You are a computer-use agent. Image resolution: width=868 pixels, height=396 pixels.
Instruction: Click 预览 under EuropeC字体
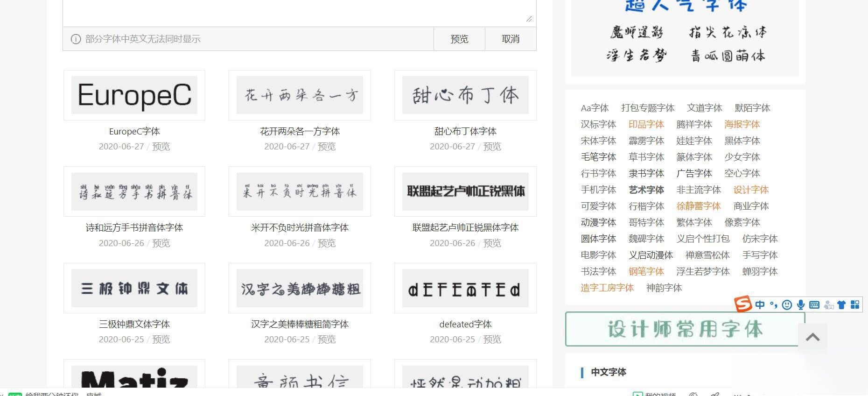tap(161, 147)
